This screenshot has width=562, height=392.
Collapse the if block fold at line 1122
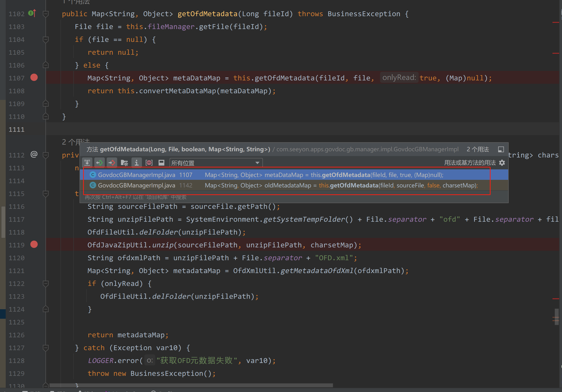tap(45, 284)
